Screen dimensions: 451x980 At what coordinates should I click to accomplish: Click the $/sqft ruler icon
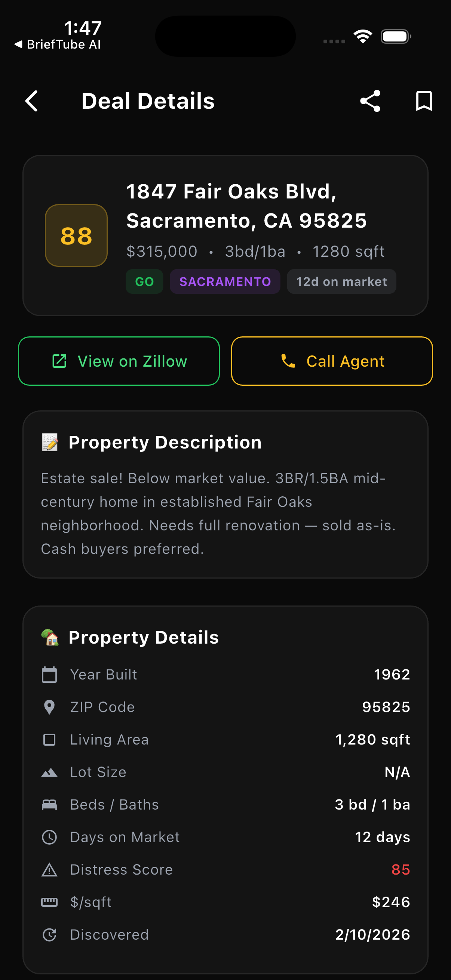(49, 902)
